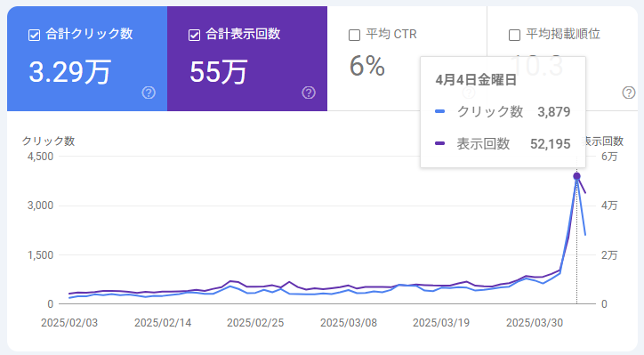The width and height of the screenshot is (644, 355).
Task: Click the 2025/03/08 date axis label
Action: tap(349, 323)
